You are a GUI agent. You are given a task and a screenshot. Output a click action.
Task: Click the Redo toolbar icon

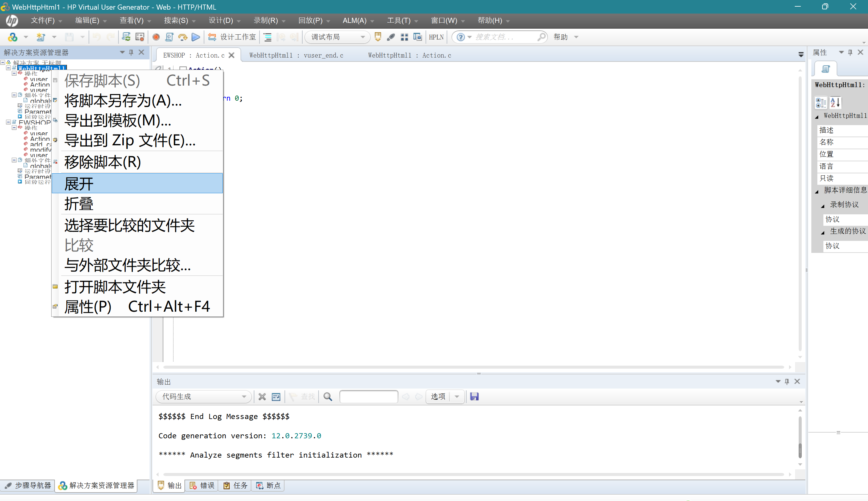(x=110, y=37)
